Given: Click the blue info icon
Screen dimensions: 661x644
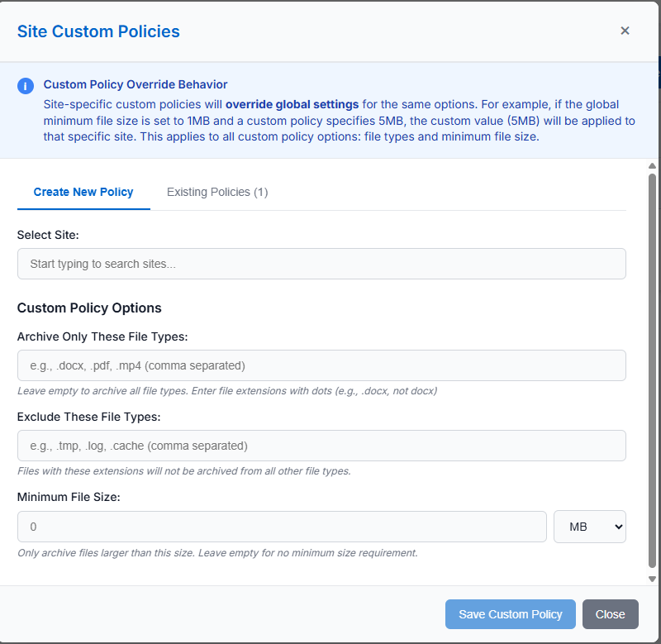Looking at the screenshot, I should [26, 86].
